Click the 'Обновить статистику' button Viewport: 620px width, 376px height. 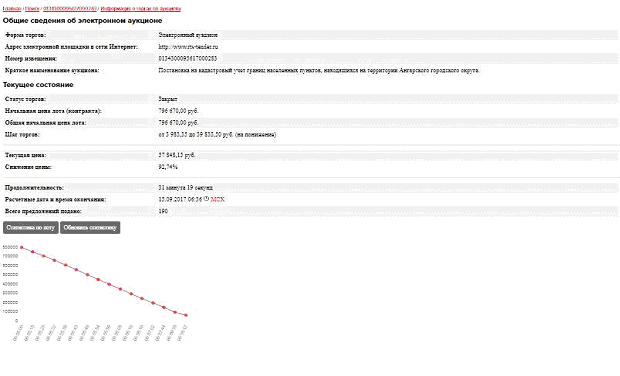90,228
